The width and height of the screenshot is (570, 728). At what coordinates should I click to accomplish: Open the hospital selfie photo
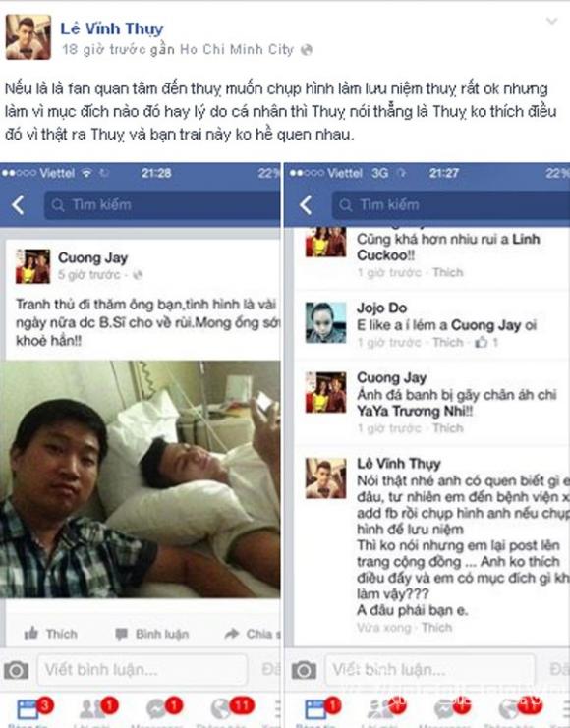pyautogui.click(x=141, y=479)
